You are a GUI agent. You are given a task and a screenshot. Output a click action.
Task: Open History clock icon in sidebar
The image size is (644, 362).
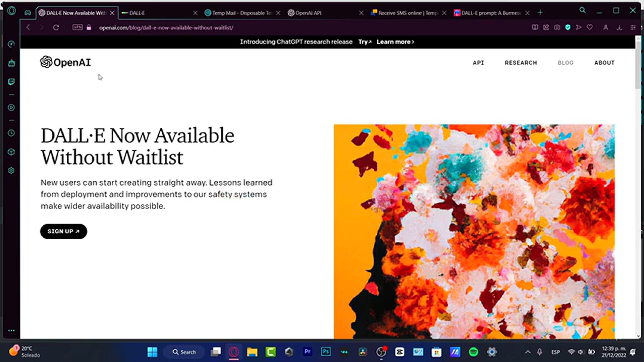pos(11,133)
